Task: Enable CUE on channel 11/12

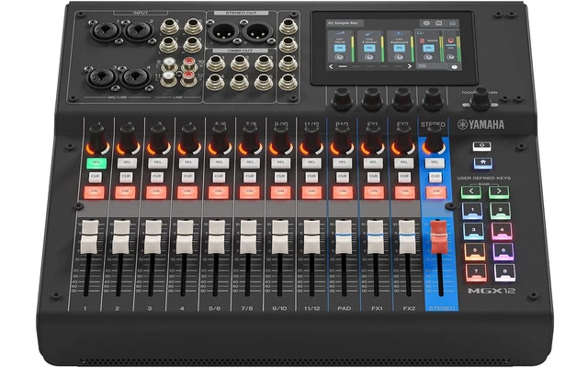Action: point(311,177)
